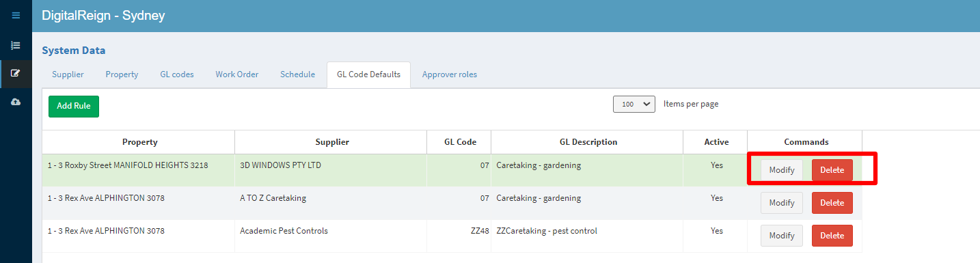Viewport: 980px width, 263px height.
Task: Delete the A TO Z Caretaking rule
Action: (832, 203)
